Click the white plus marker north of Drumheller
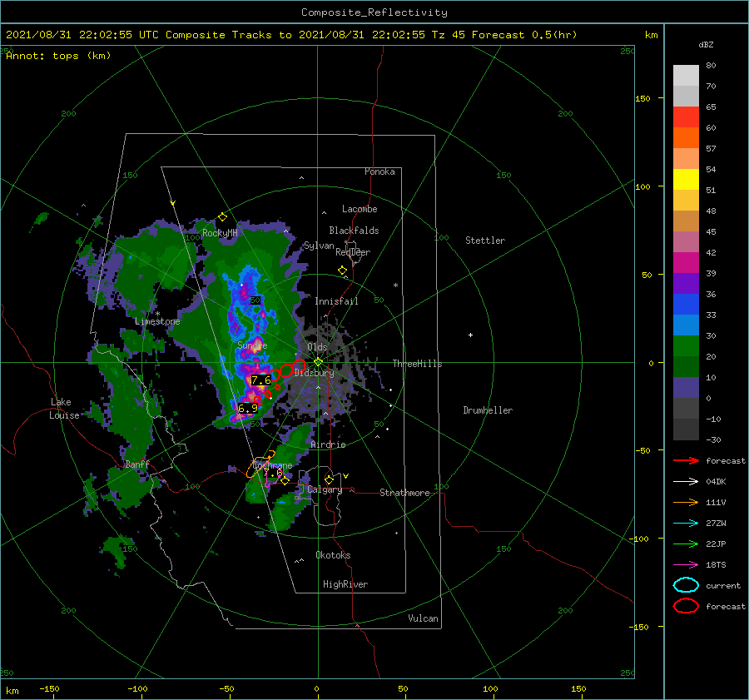This screenshot has width=749, height=700. click(470, 335)
